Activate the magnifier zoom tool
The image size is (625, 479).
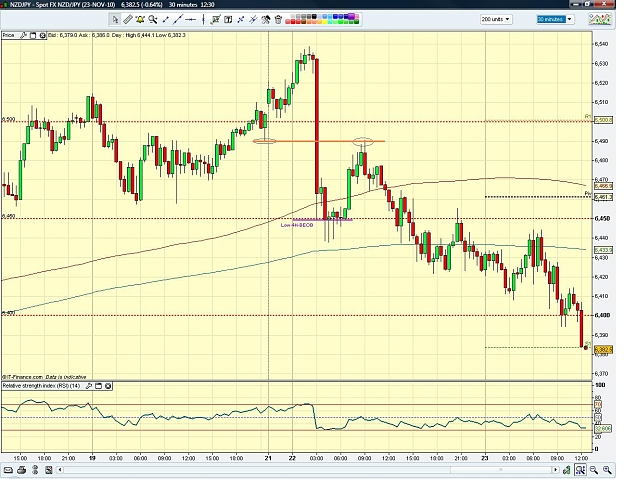153,19
